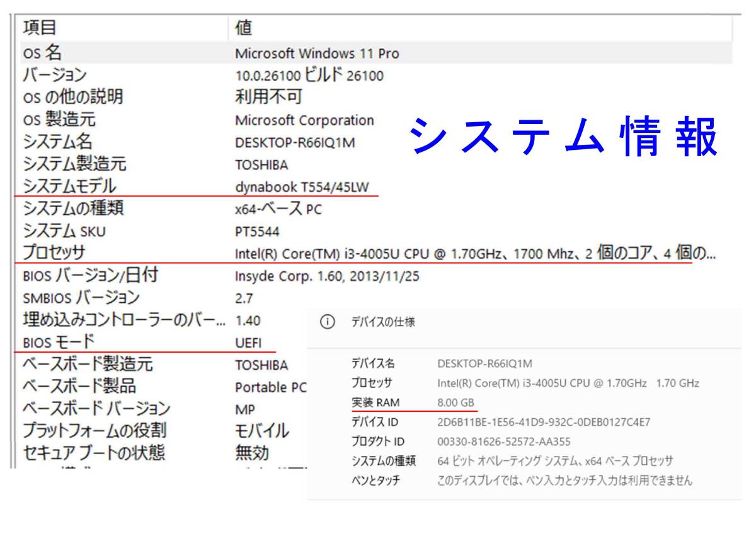The width and height of the screenshot is (756, 534).
Task: Select the セキュア ブートの状態 label
Action: click(94, 453)
